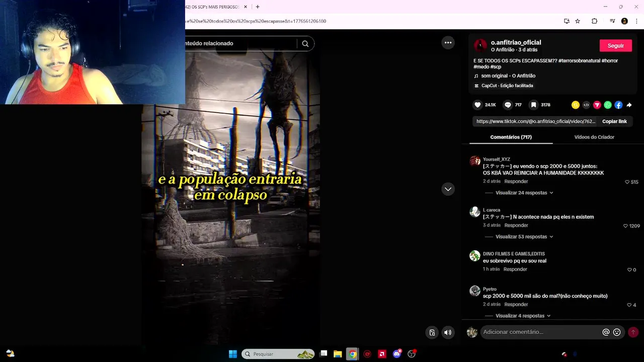The height and width of the screenshot is (362, 644).
Task: Open Chrome profile avatar
Action: pos(624,21)
